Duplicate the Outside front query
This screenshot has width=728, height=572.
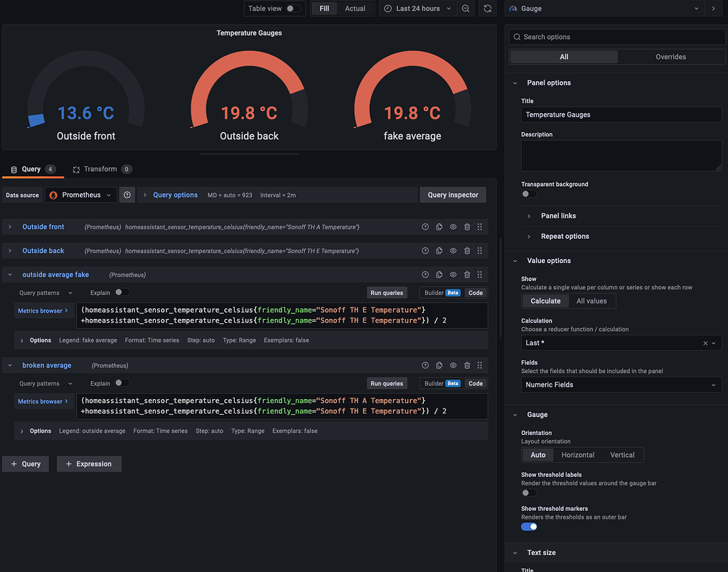pos(439,226)
